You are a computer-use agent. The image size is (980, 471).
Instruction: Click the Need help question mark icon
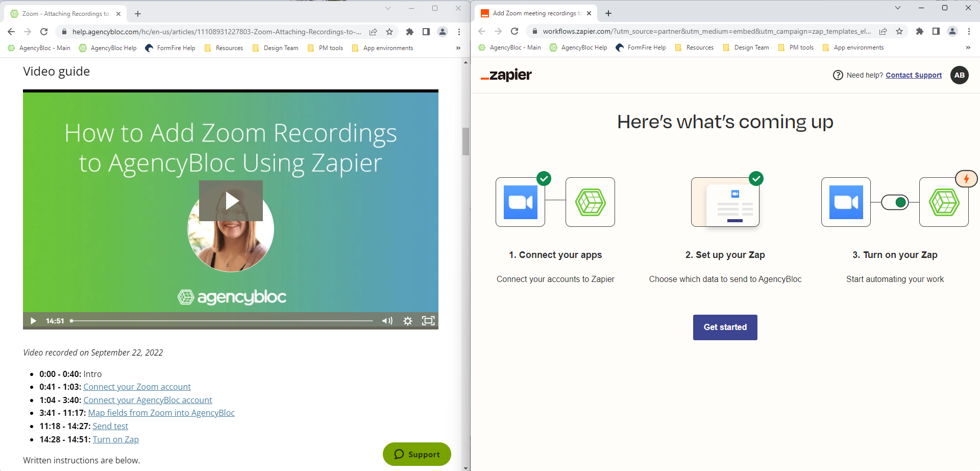coord(838,75)
